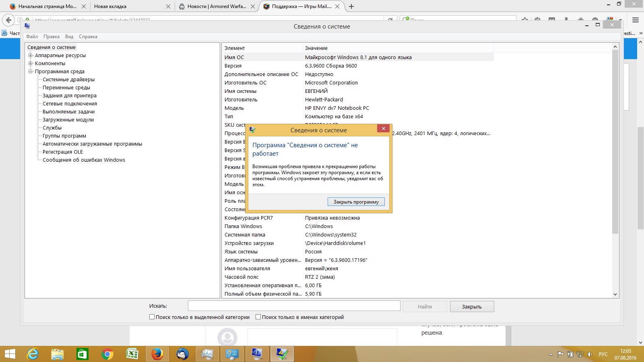The width and height of the screenshot is (644, 362).
Task: Select 'Службы' in the tree
Action: pos(52,128)
